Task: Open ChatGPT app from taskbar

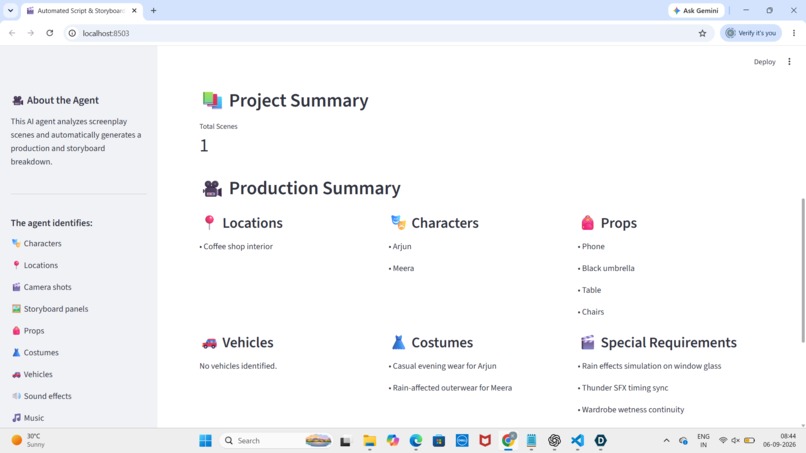Action: click(x=554, y=441)
